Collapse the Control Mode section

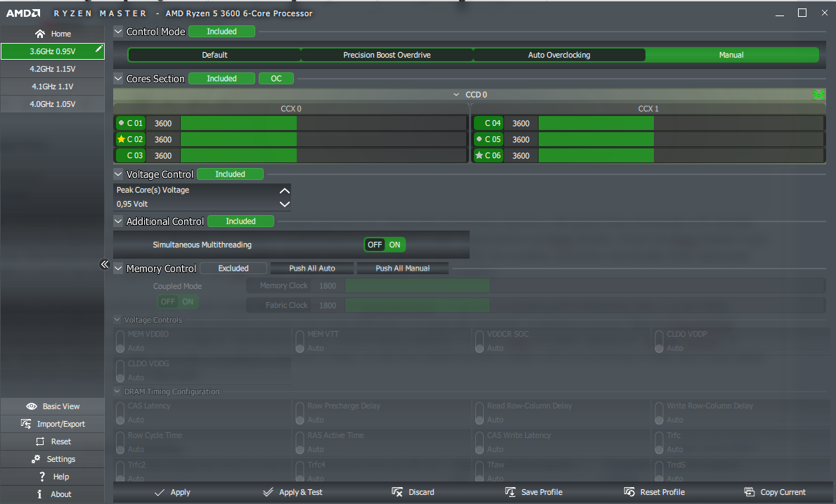coord(118,32)
